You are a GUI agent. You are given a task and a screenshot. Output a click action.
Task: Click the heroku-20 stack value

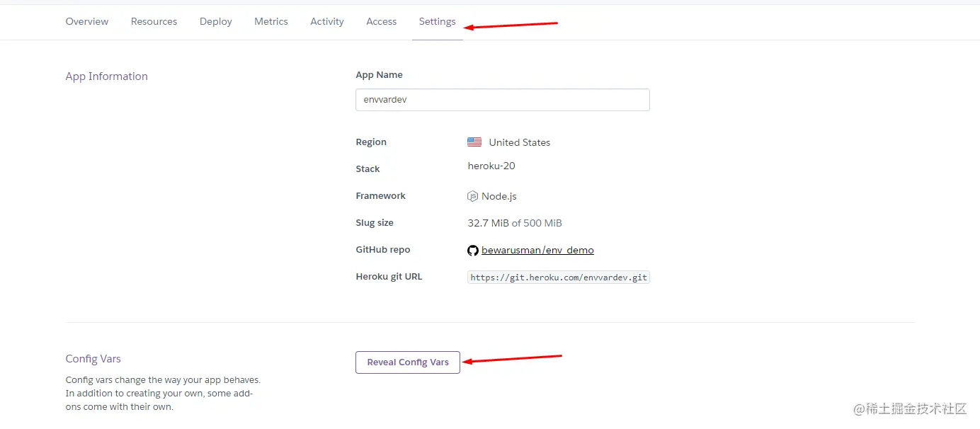click(x=491, y=166)
